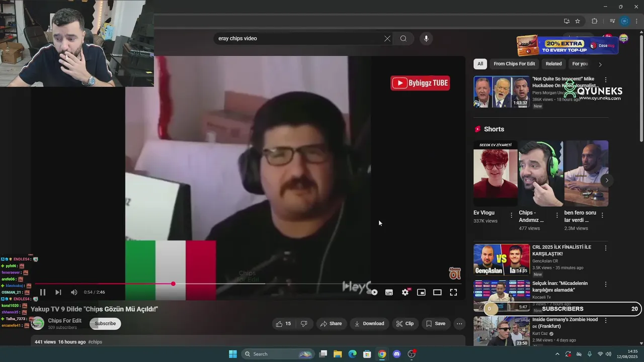Open Piers Morgan Uncensored video thumbnail
Viewport: 644px width, 362px height.
tap(502, 92)
